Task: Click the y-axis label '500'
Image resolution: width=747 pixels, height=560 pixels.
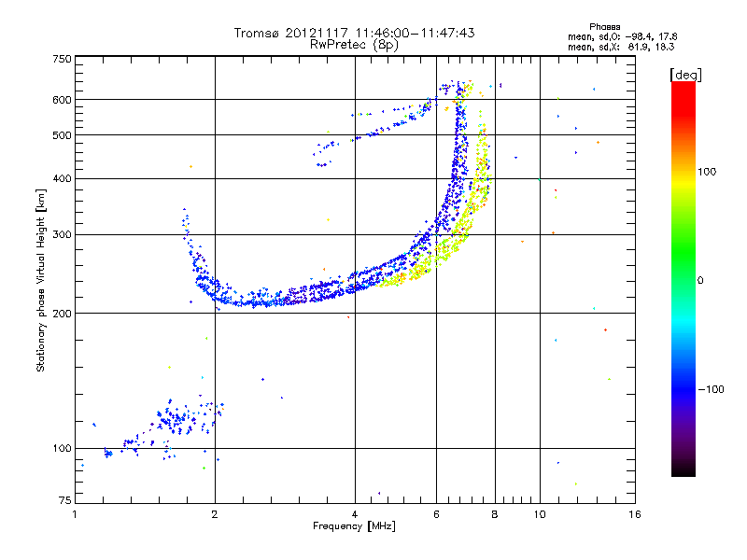Action: click(62, 135)
